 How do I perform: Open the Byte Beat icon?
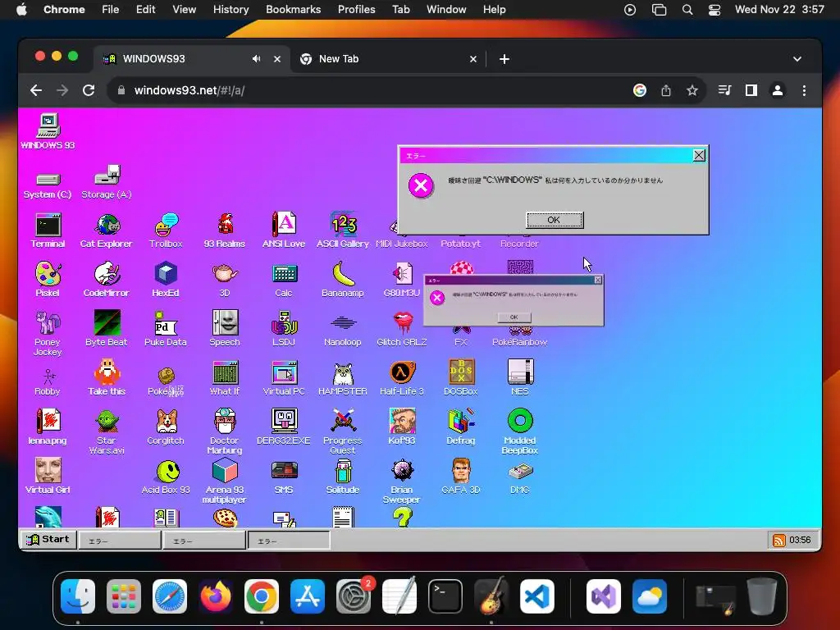(106, 328)
